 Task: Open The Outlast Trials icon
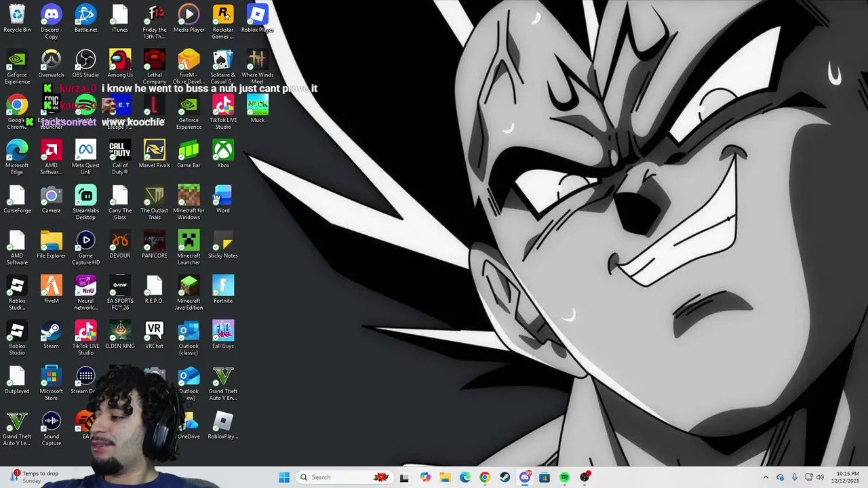coord(155,203)
